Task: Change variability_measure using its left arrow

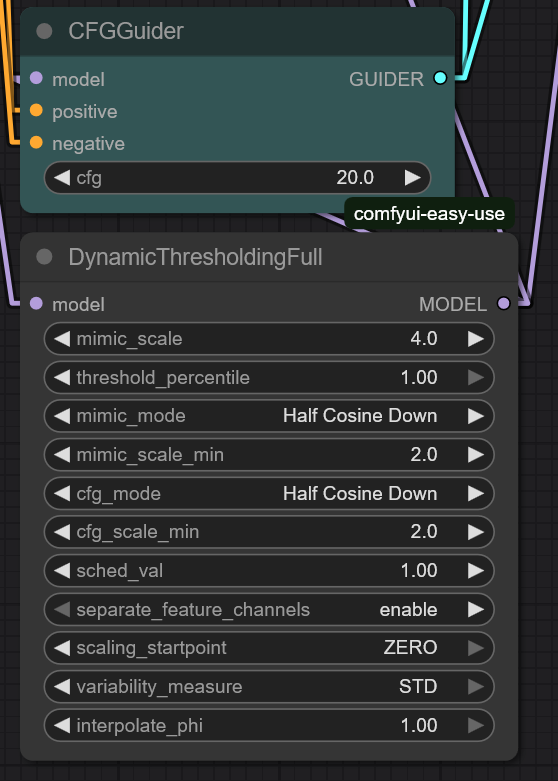Action: [62, 687]
